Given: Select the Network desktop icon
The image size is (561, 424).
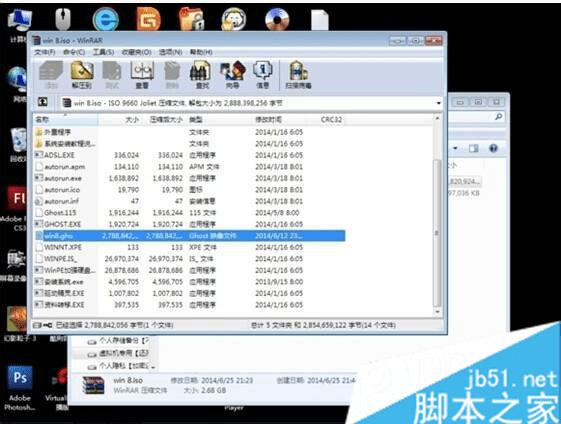Looking at the screenshot, I should [17, 83].
